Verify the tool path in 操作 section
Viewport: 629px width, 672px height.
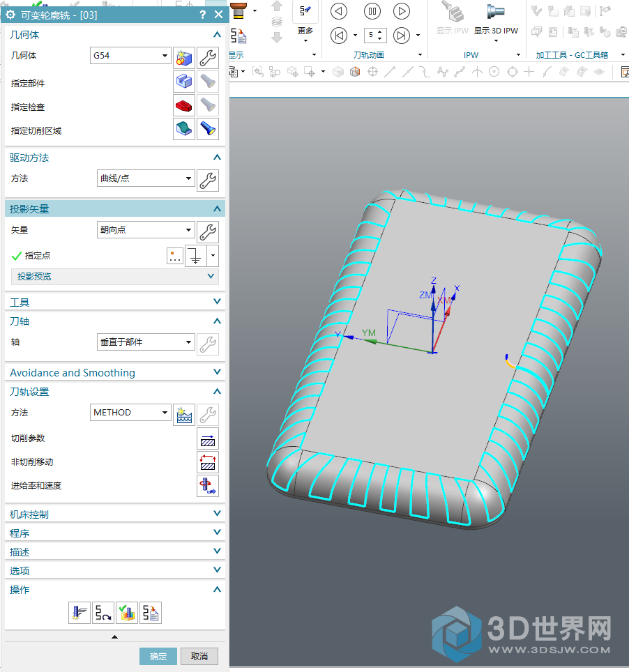[127, 613]
